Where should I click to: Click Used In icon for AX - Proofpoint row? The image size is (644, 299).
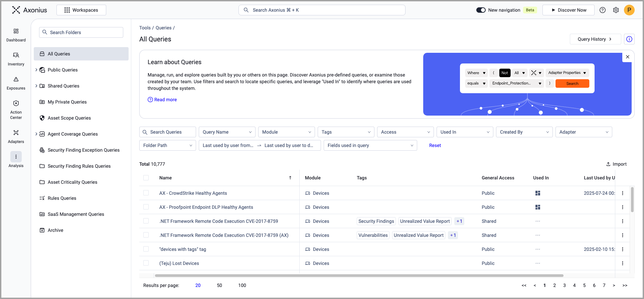(x=538, y=207)
